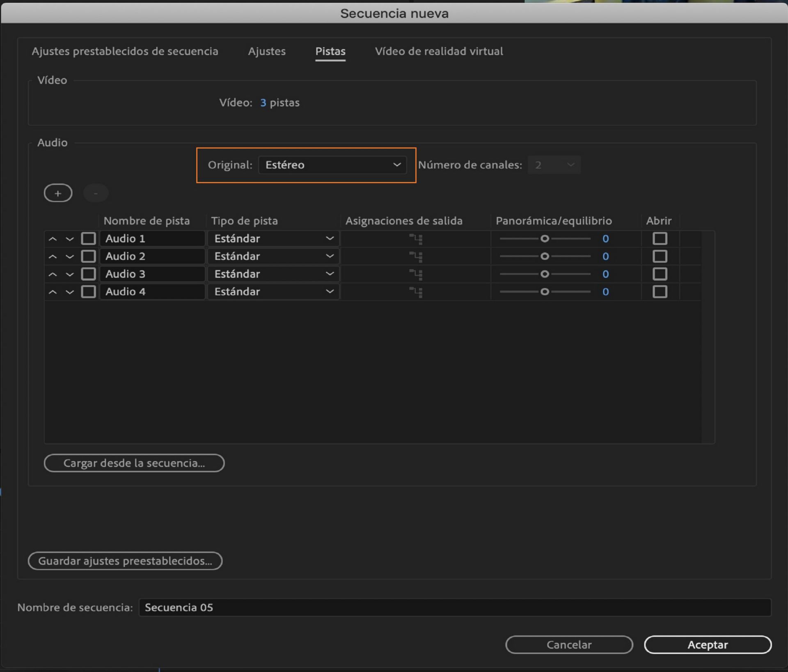Click the Nombre de secuencia text field
Viewport: 788px width, 672px height.
click(454, 607)
